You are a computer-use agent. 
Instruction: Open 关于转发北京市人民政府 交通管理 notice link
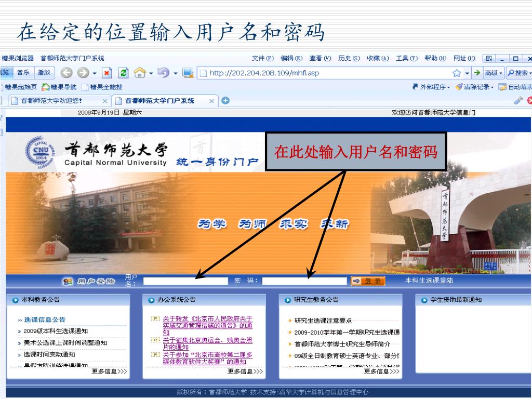(208, 325)
